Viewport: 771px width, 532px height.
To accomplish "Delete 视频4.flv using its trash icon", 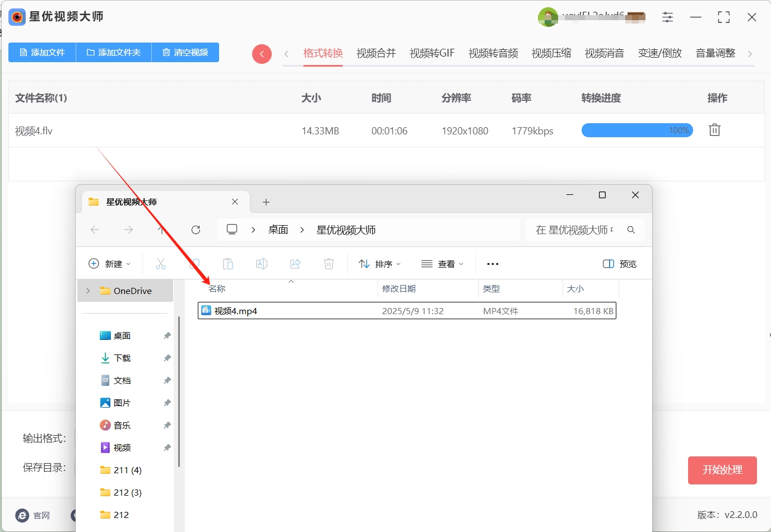I will point(714,130).
